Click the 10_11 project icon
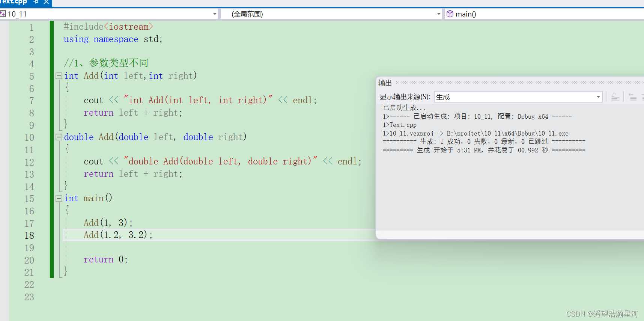The height and width of the screenshot is (321, 644). coord(3,14)
